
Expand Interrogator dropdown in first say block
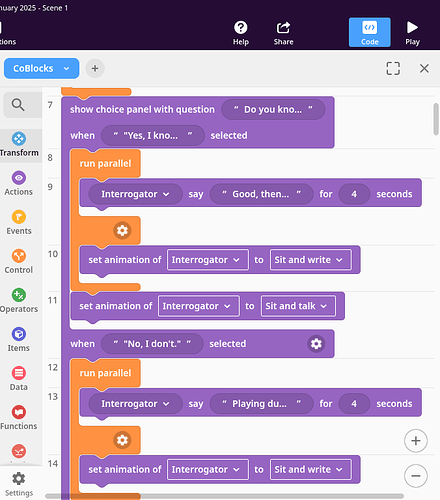pyautogui.click(x=135, y=194)
